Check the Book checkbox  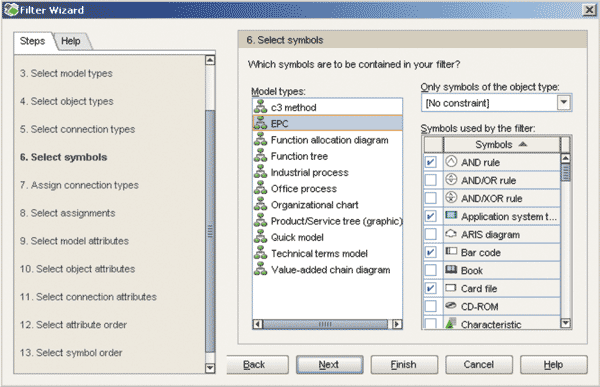tap(431, 270)
